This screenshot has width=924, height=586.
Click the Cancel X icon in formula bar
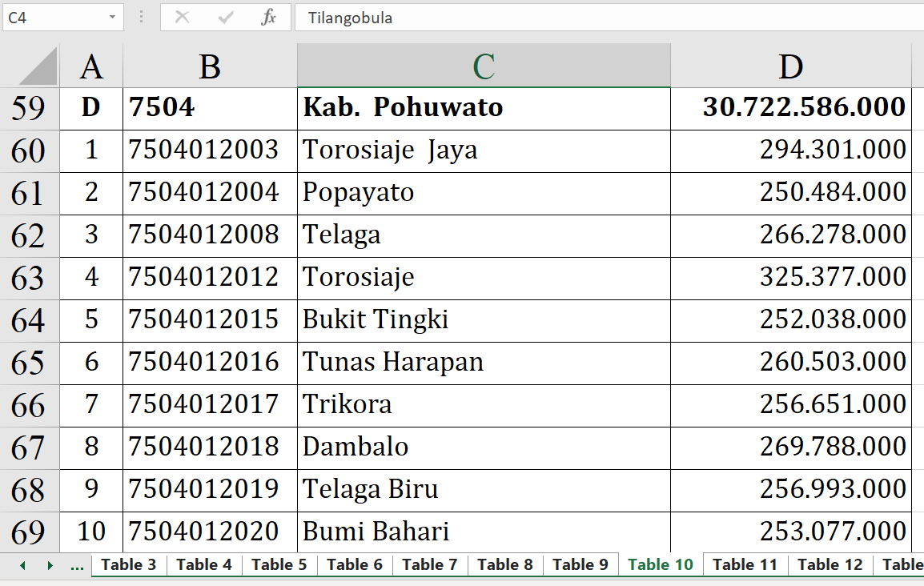(183, 17)
